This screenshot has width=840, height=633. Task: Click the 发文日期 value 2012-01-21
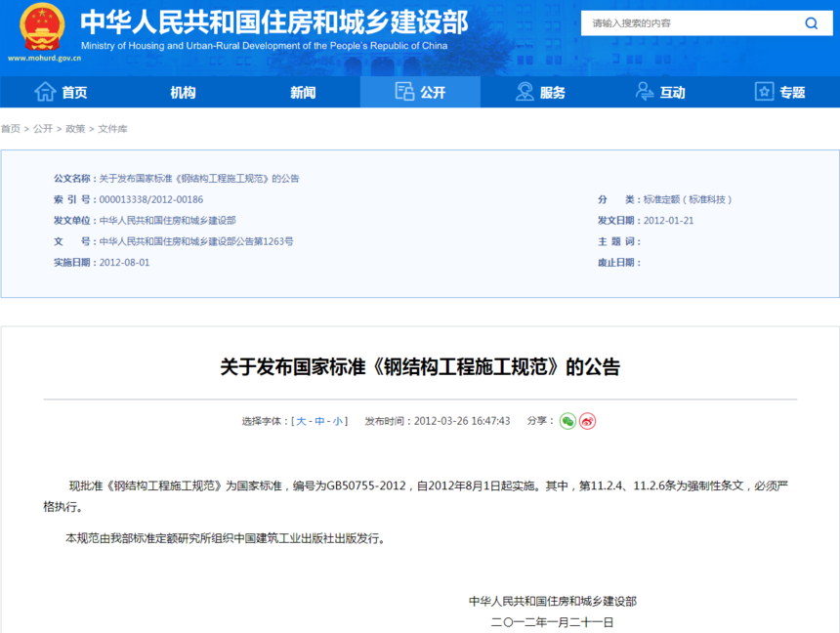668,221
